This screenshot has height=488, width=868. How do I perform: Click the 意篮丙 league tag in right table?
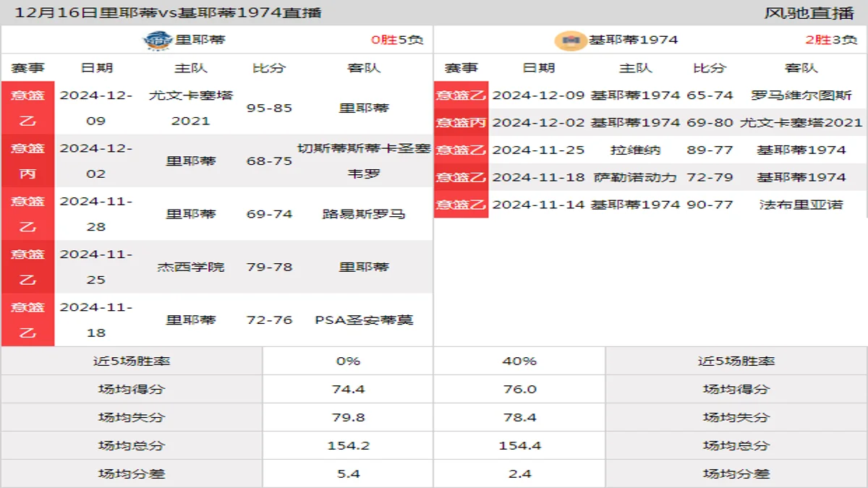pos(461,122)
